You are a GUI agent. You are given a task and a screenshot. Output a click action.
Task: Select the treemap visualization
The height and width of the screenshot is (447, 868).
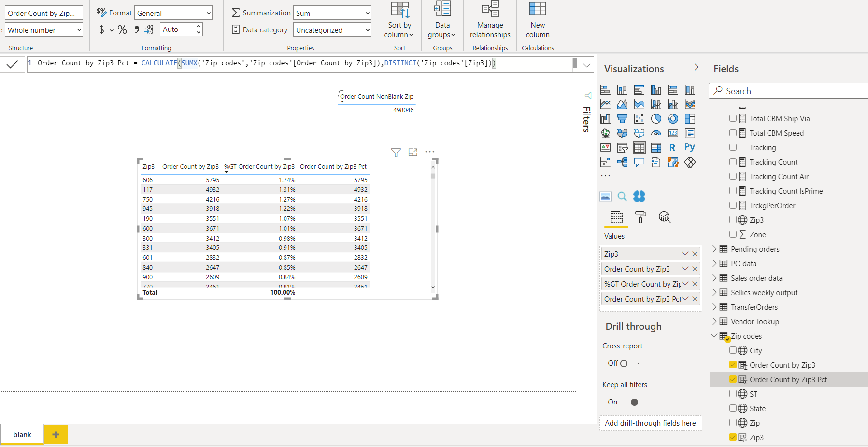click(690, 118)
